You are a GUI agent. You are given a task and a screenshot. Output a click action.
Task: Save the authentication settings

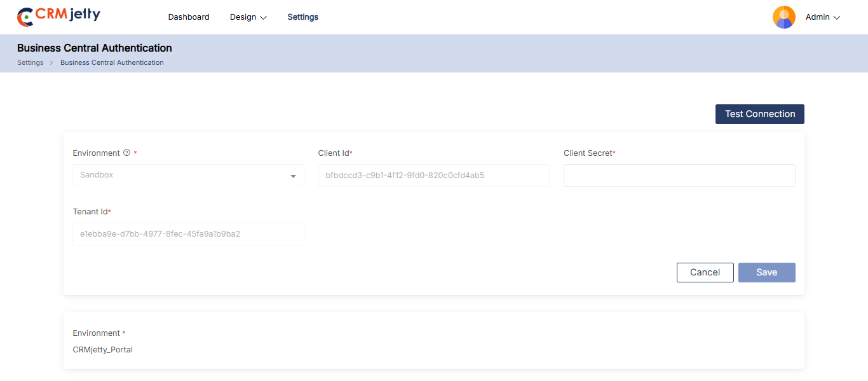(x=766, y=272)
